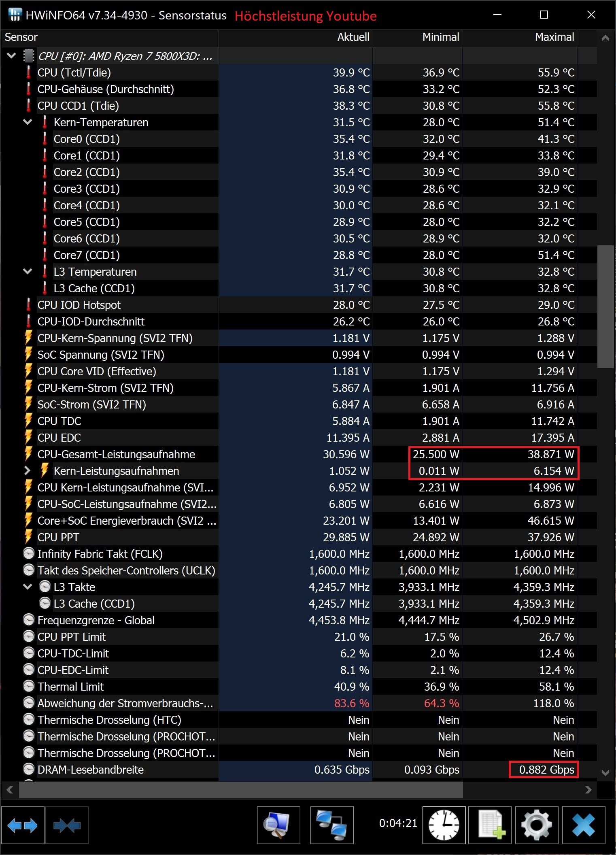Select the CPU-TDC-Limit row
The width and height of the screenshot is (616, 855).
coord(299,653)
